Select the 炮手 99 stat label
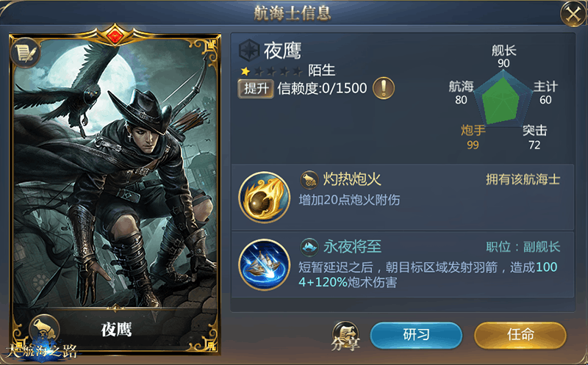 point(473,137)
